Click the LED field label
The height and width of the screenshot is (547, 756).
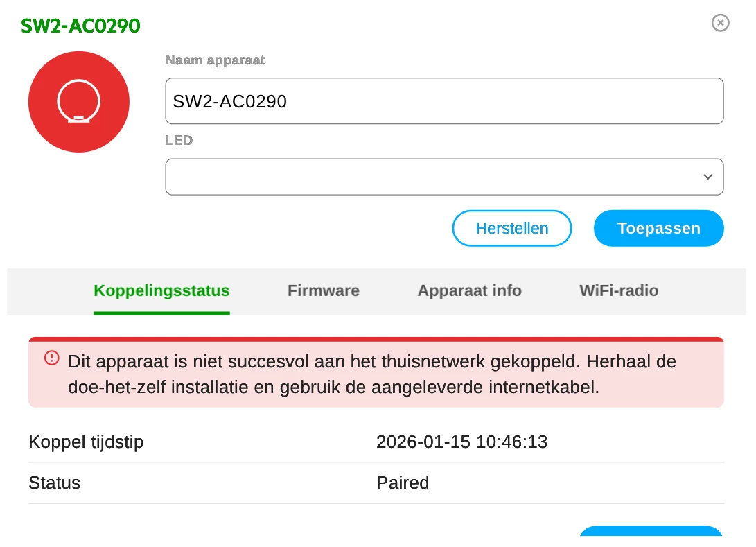179,140
